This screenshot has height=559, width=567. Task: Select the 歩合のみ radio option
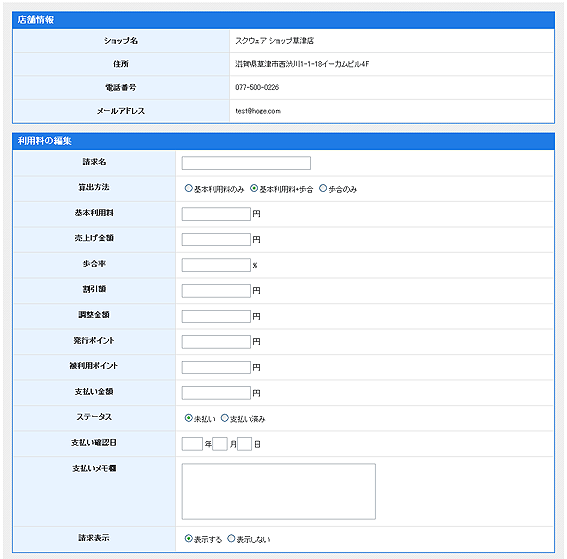[323, 188]
